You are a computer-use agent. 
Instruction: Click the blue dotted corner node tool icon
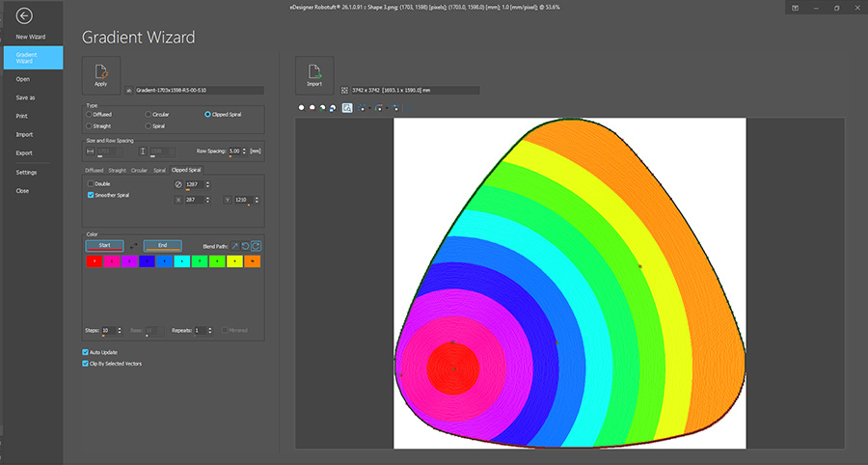(362, 108)
